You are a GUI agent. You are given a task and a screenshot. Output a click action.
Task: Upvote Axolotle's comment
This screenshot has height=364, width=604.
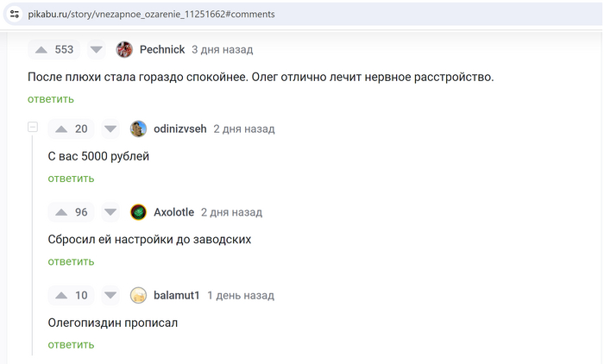[x=61, y=211]
